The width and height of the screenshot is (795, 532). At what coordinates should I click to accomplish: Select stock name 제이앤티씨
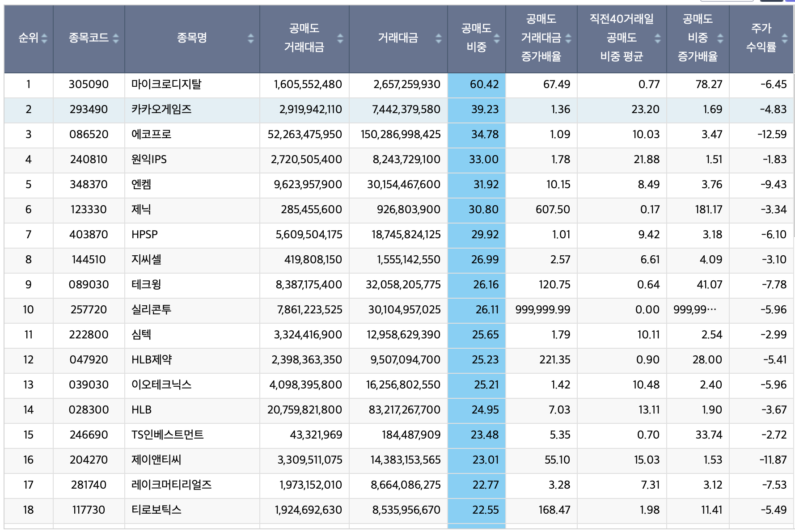(156, 460)
